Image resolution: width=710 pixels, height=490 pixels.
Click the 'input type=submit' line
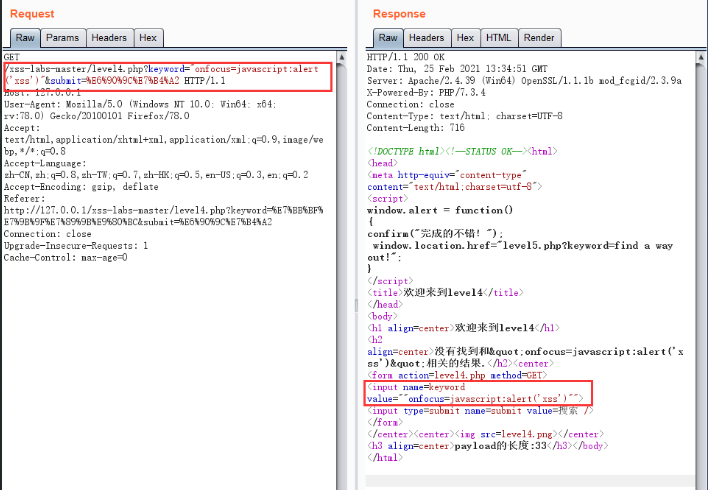click(x=480, y=410)
